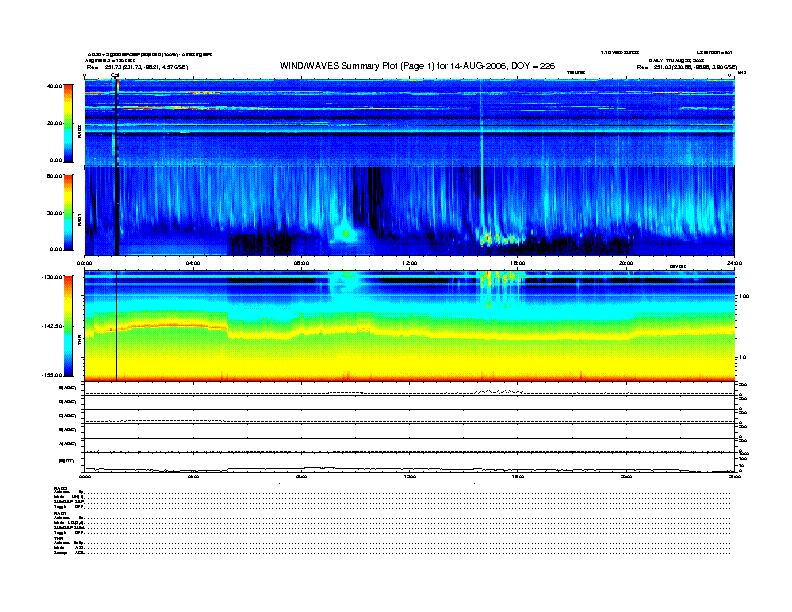Select the -130.00 tick on TNR color scale
This screenshot has height=612, width=792.
pyautogui.click(x=52, y=277)
